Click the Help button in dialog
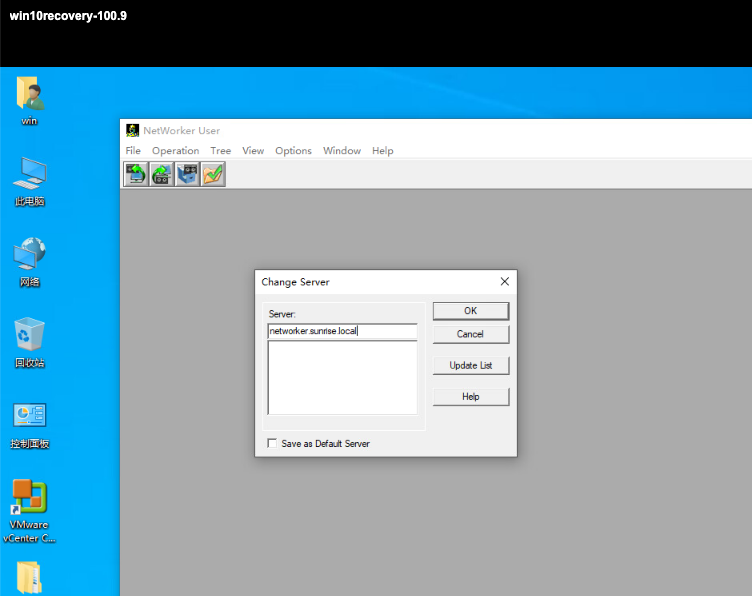The image size is (752, 596). [470, 397]
